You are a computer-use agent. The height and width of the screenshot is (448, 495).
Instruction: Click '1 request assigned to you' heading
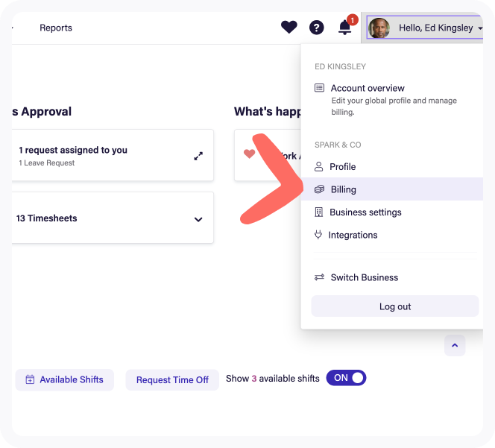(73, 150)
